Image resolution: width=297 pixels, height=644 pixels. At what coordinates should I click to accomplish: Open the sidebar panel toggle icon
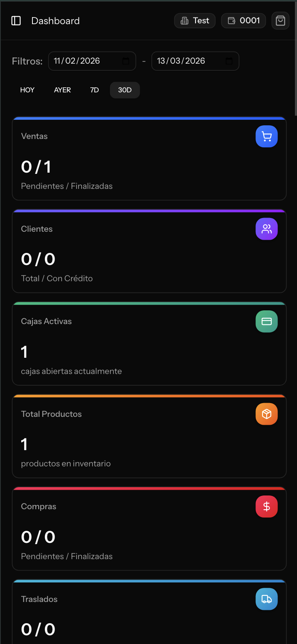16,21
